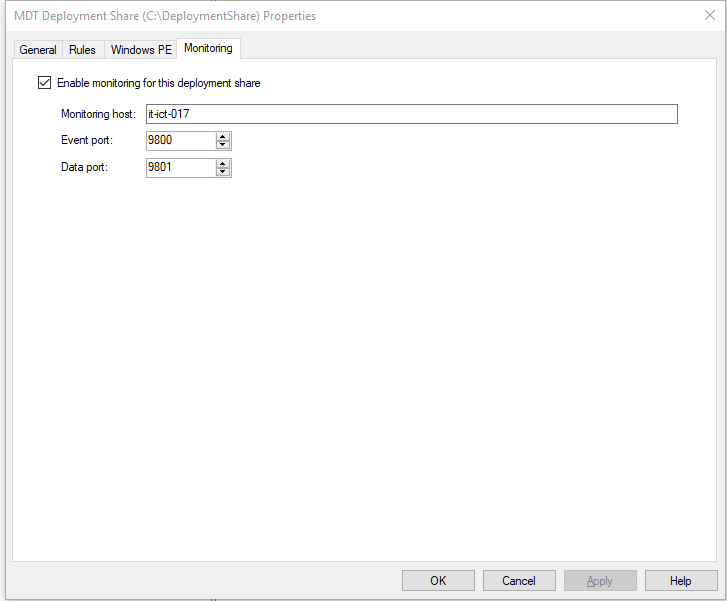Image resolution: width=727 pixels, height=601 pixels.
Task: Click the Monitoring tab
Action: click(208, 48)
